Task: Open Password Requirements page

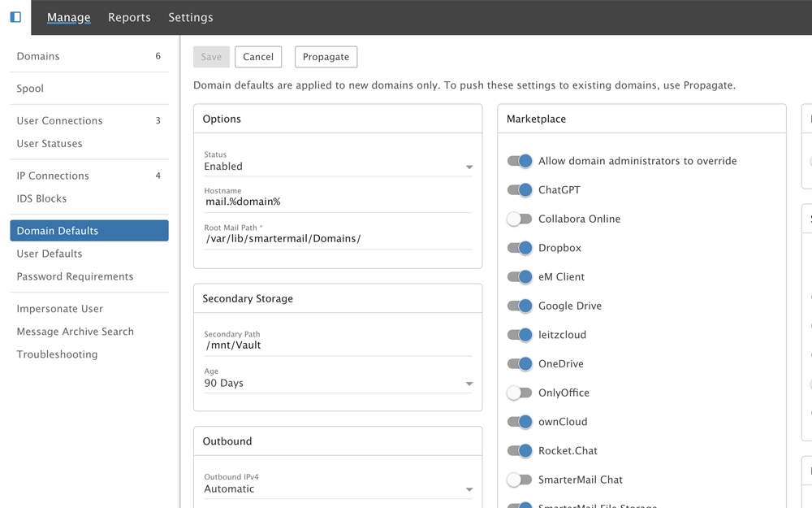Action: click(89, 276)
